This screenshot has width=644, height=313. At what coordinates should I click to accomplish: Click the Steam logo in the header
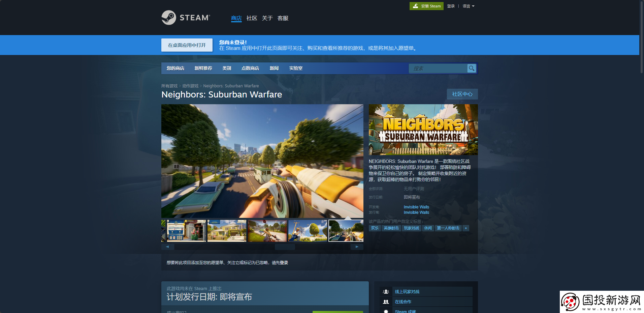(x=186, y=18)
